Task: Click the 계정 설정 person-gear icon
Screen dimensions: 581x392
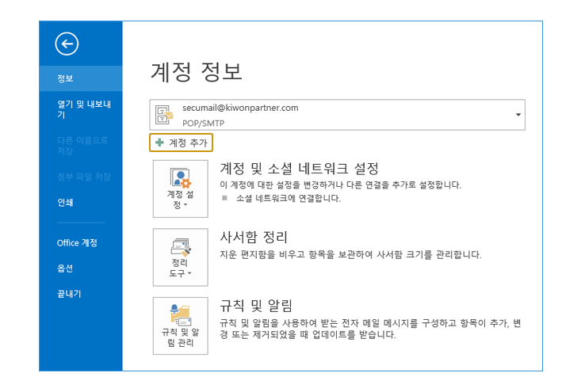Action: (x=180, y=177)
